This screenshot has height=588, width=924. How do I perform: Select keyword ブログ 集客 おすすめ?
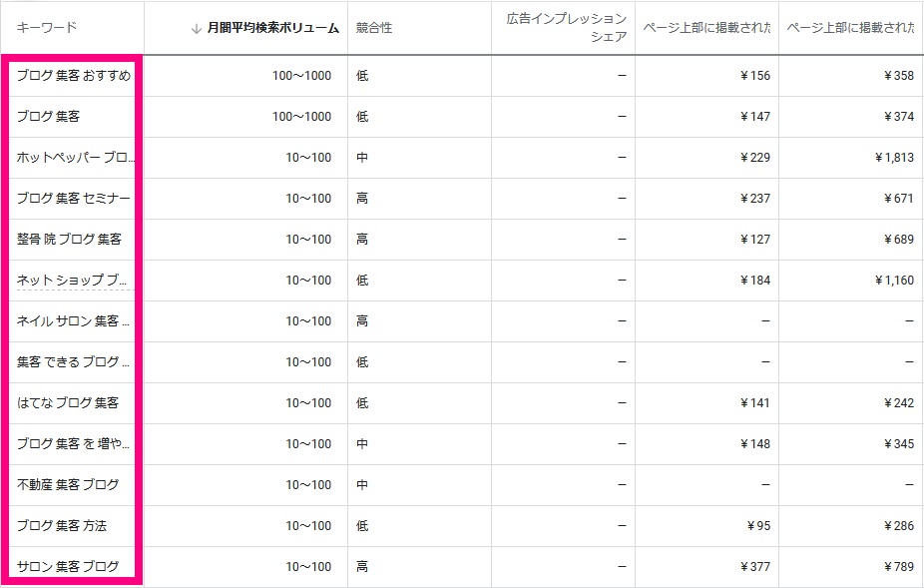tap(74, 76)
